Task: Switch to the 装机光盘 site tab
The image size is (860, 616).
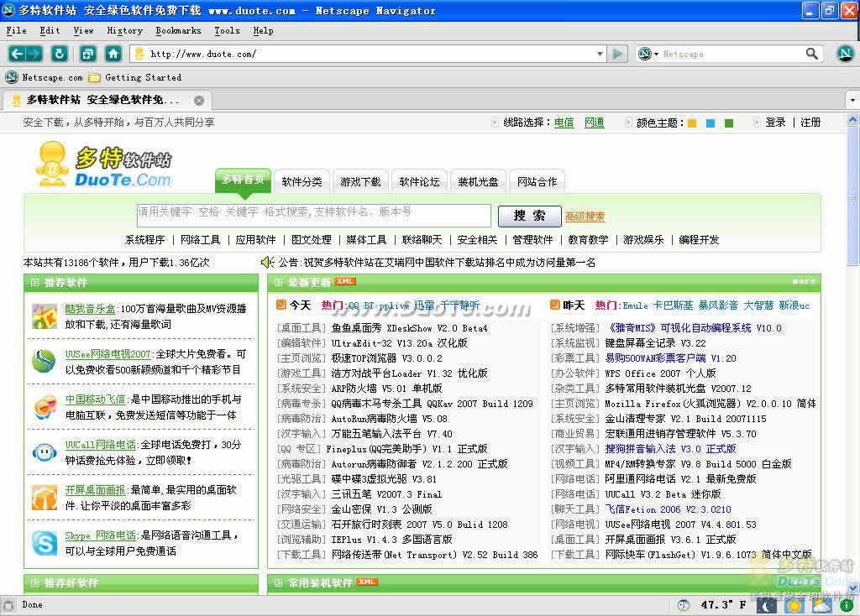Action: pos(478,181)
